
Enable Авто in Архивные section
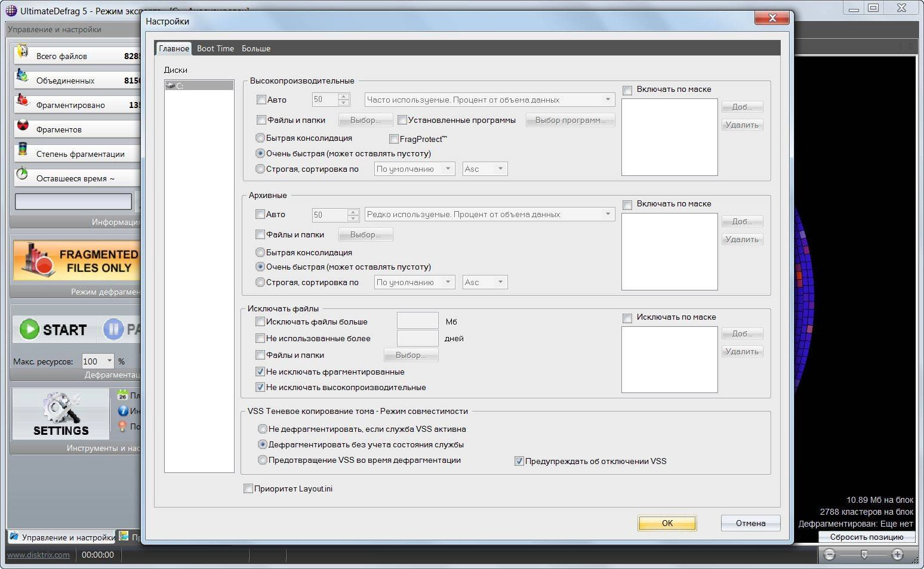click(260, 214)
